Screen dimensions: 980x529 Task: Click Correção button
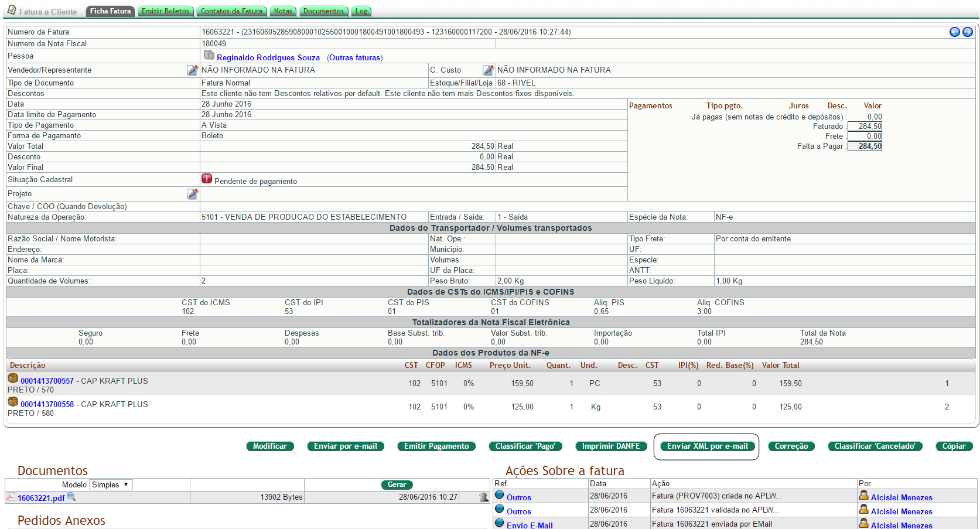[x=791, y=446]
